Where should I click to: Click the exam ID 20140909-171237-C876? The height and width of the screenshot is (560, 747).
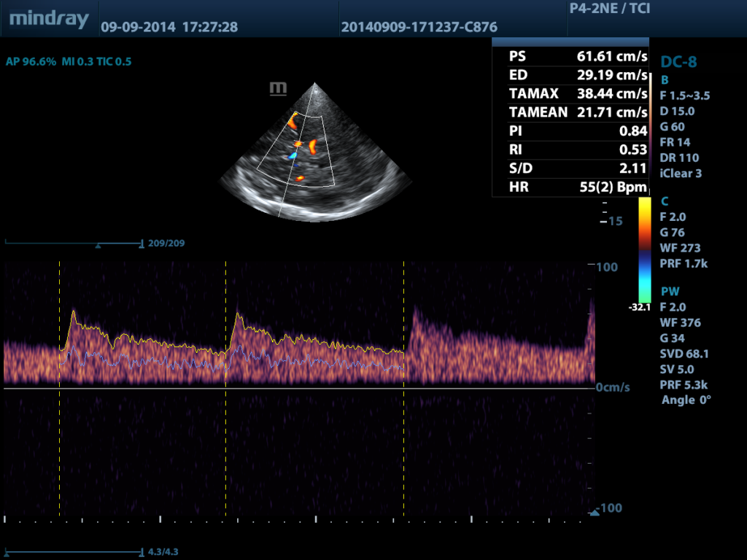(x=419, y=28)
